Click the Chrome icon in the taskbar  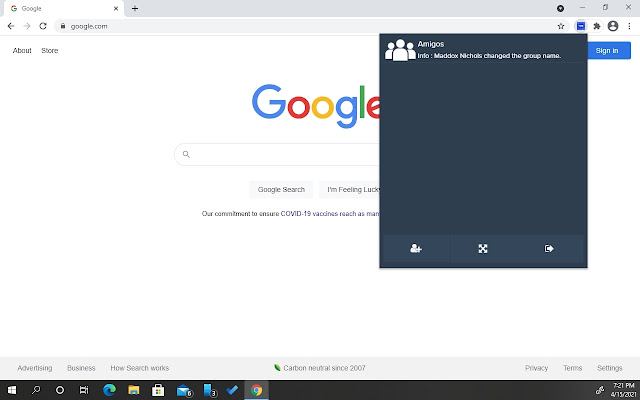click(257, 390)
